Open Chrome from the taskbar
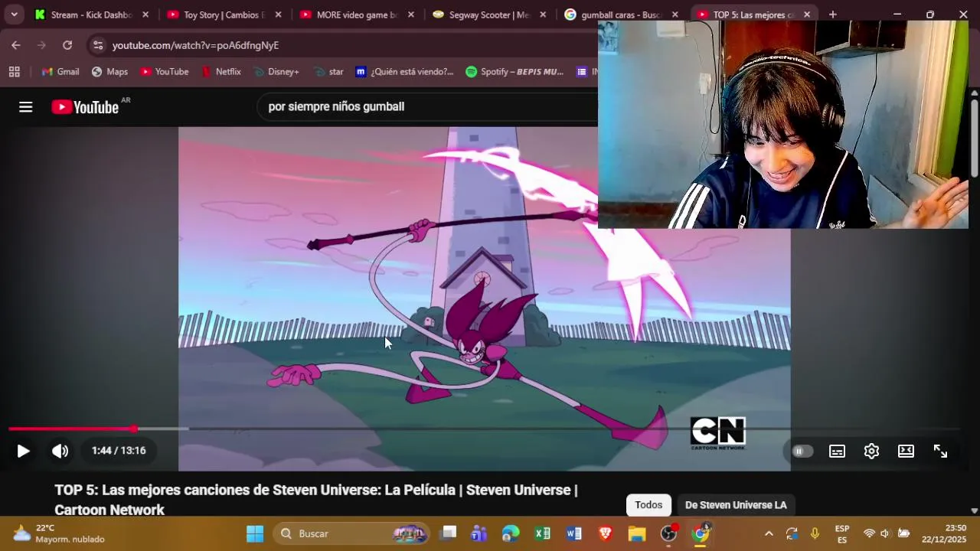This screenshot has height=551, width=980. click(x=701, y=533)
